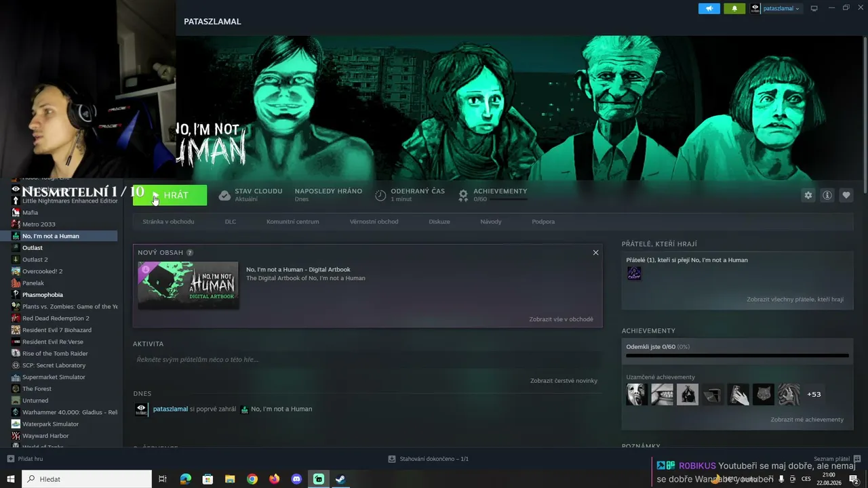Open Stránka v obchodě tab

tap(168, 222)
